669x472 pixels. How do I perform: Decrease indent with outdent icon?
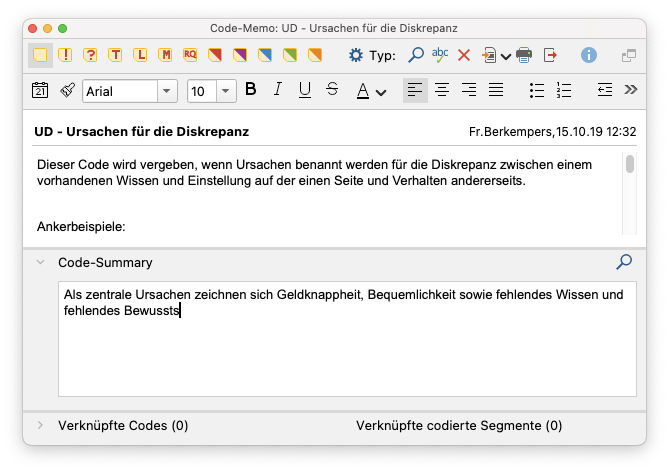pos(605,90)
